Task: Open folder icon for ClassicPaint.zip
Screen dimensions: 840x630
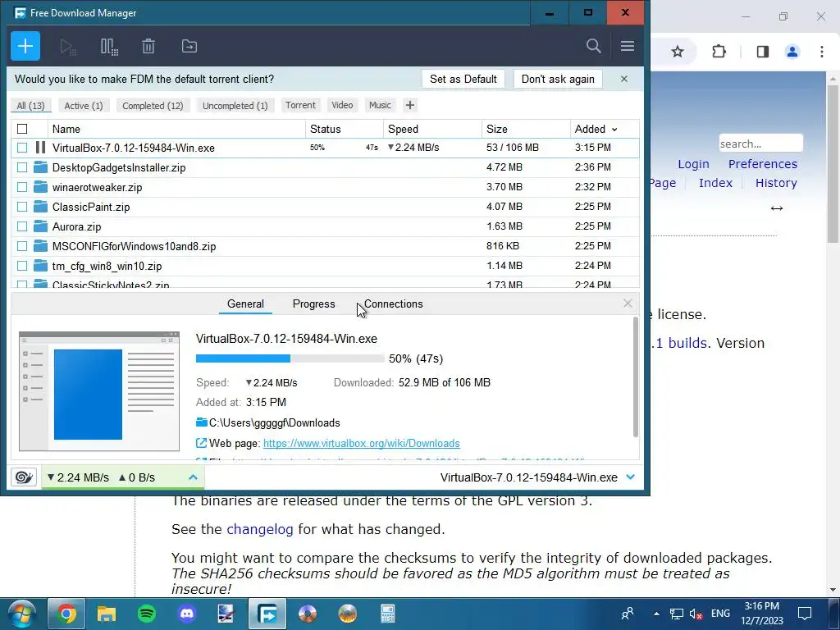Action: click(x=40, y=206)
